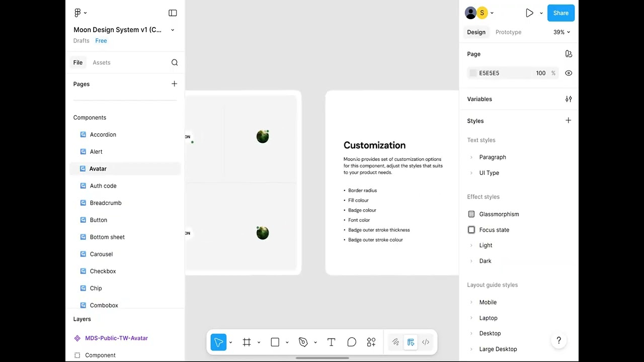
Task: Click the Glassmorphism effect style icon
Action: (x=471, y=214)
